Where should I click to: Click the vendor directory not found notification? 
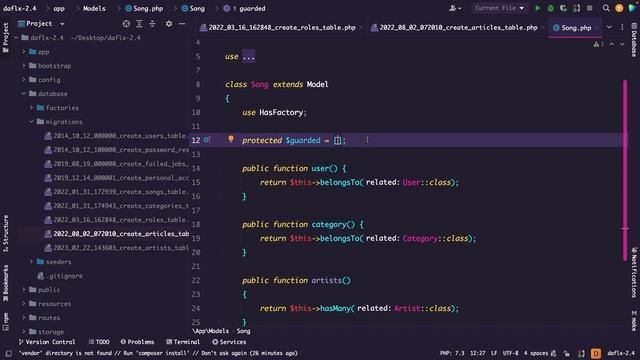tap(158, 353)
